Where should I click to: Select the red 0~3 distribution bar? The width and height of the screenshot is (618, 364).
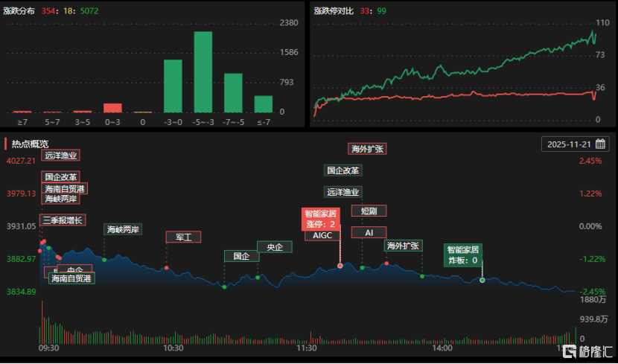tap(112, 108)
